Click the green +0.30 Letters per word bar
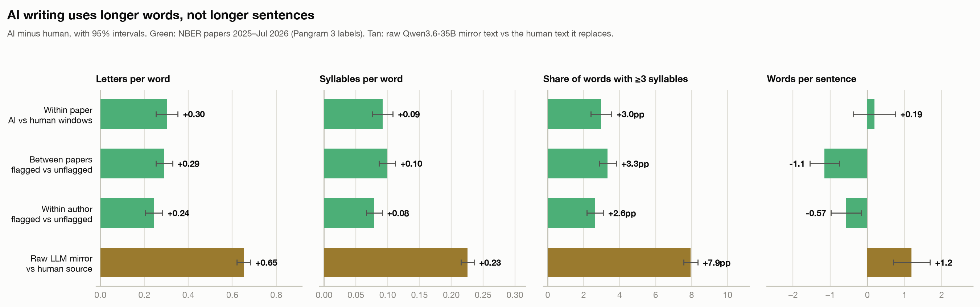980x307 pixels. [x=133, y=114]
